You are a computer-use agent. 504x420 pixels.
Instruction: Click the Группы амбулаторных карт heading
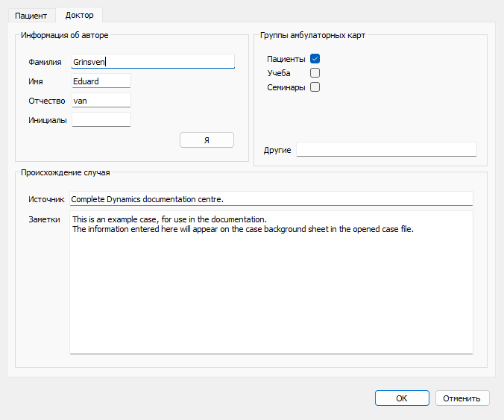coord(312,35)
